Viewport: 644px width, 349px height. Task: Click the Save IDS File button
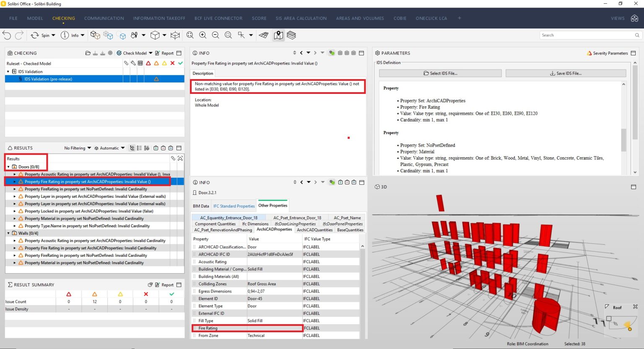[x=566, y=73]
